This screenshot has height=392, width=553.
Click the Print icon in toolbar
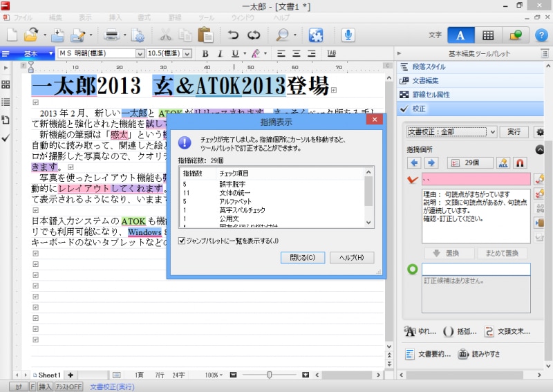click(x=112, y=35)
